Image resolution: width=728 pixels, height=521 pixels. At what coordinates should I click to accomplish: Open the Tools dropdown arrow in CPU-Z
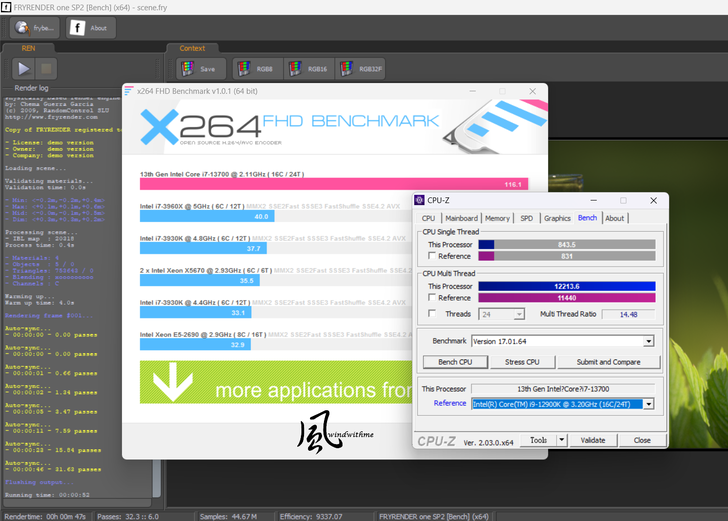(x=561, y=440)
